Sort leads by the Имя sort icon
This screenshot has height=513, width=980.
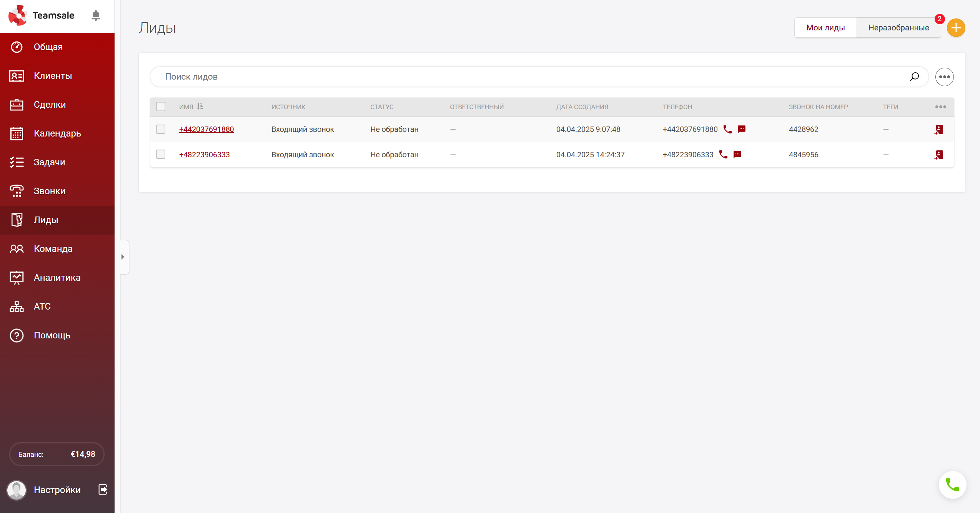click(x=200, y=107)
